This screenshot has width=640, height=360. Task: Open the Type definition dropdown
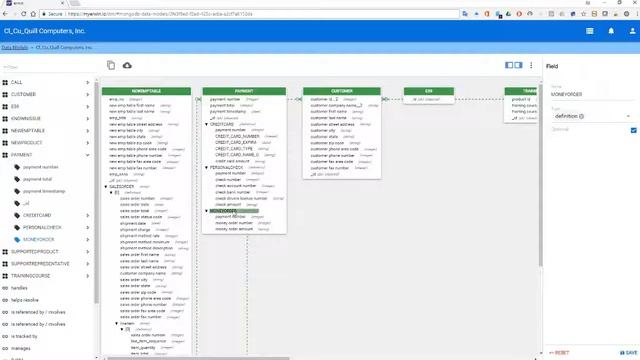click(591, 116)
